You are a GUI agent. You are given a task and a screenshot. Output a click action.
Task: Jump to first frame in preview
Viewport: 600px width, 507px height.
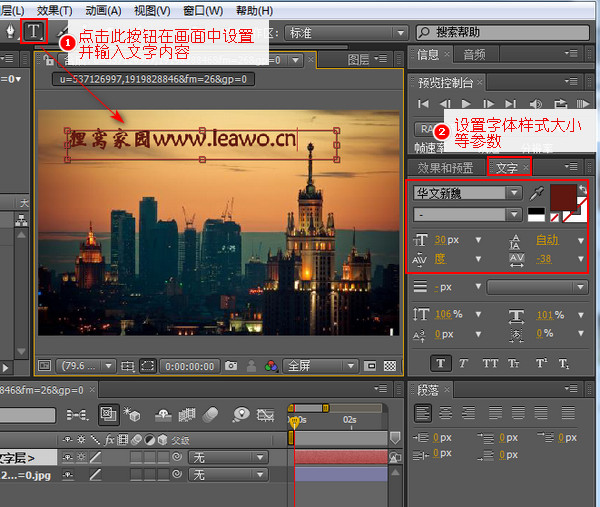(423, 104)
